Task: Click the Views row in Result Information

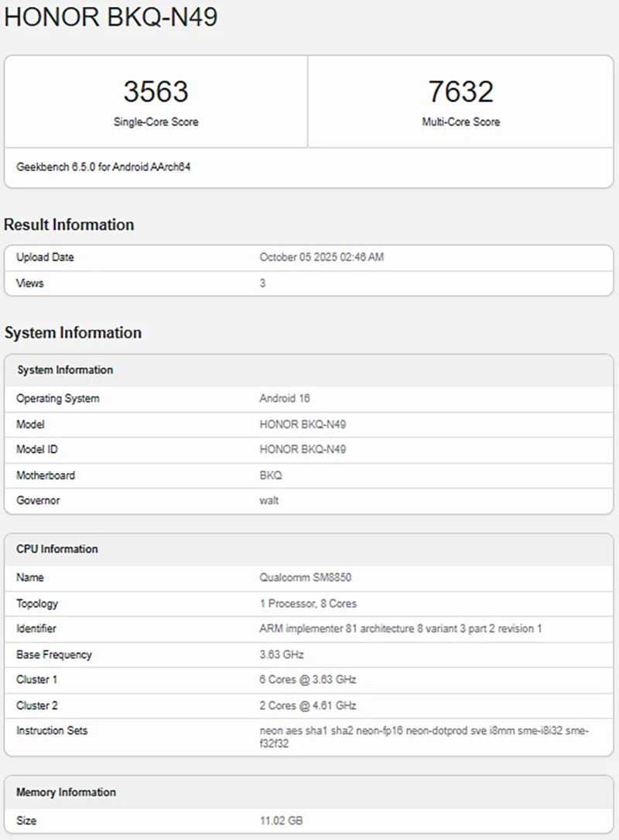Action: [x=30, y=283]
